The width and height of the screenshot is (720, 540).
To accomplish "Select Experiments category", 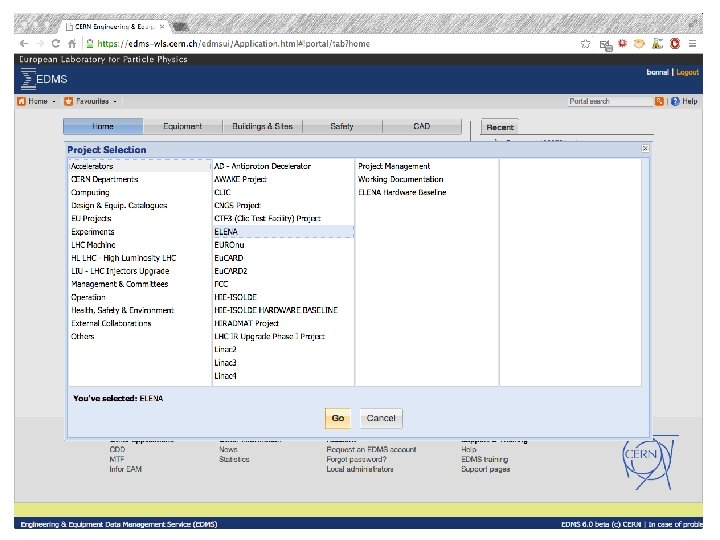I will [140, 232].
